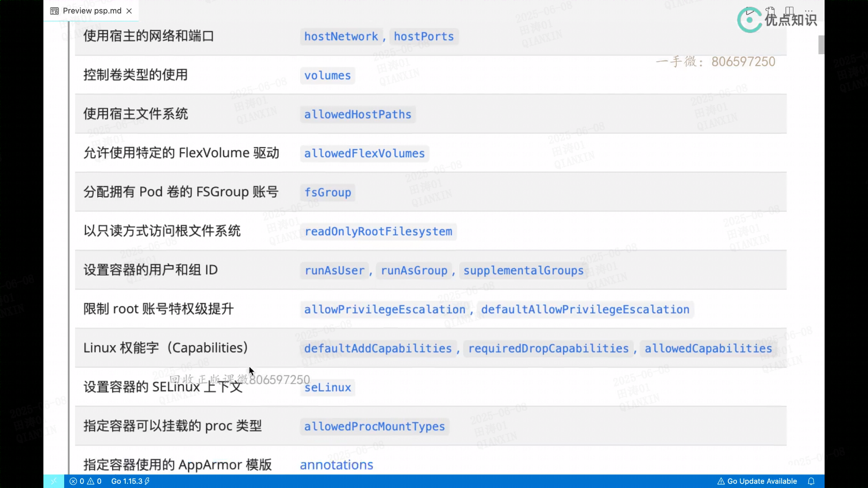Click the readOnlyRootFilesystem code label

pos(378,231)
